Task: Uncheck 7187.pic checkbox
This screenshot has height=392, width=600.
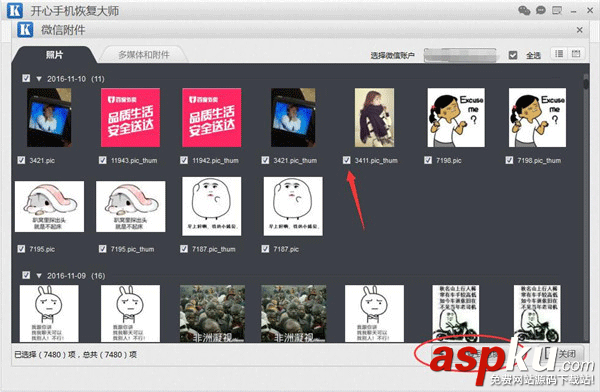Action: pyautogui.click(x=265, y=249)
